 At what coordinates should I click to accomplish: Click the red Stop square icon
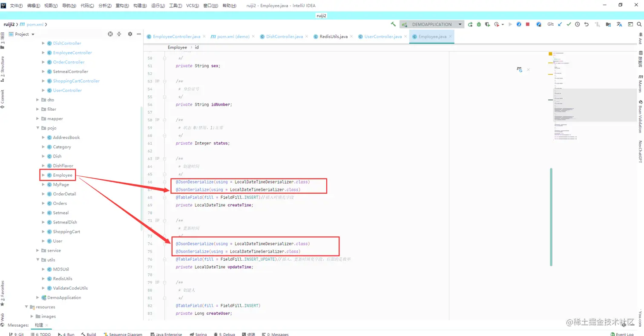(527, 24)
